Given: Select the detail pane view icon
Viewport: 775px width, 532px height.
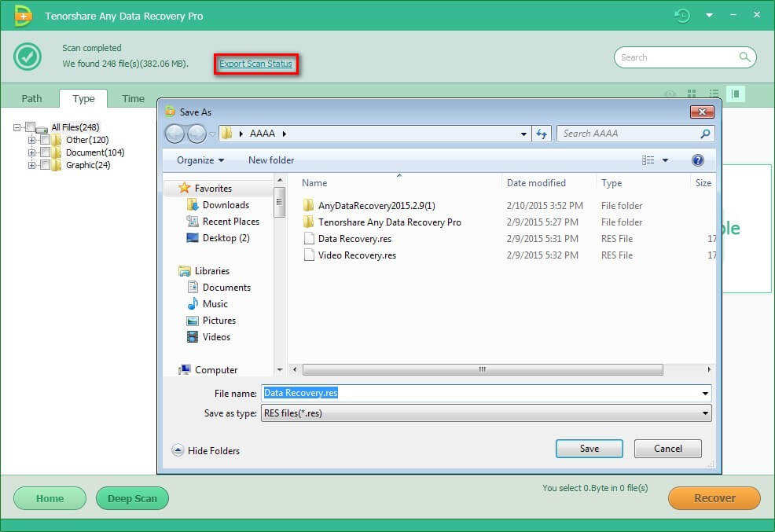Looking at the screenshot, I should click(x=736, y=94).
